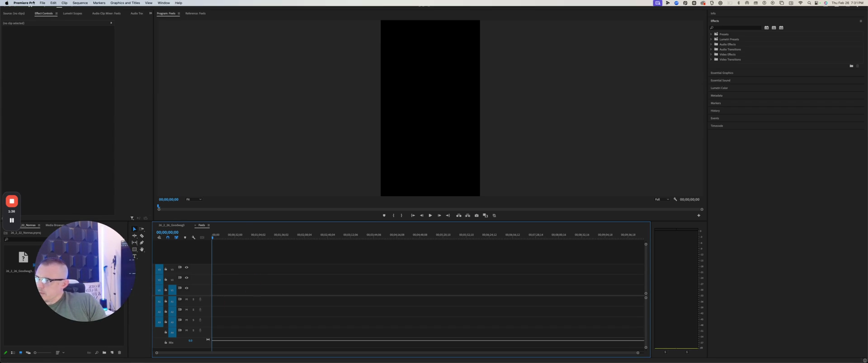
Task: Pick the Hand tool
Action: click(x=142, y=249)
